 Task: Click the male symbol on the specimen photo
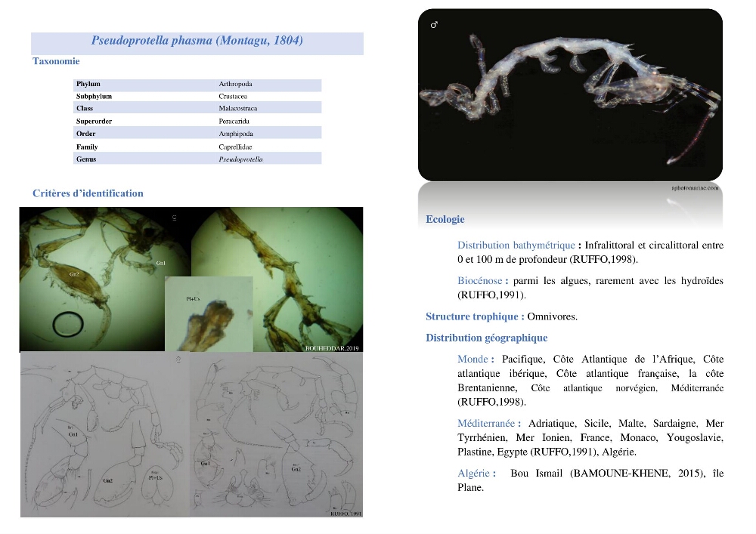click(434, 25)
